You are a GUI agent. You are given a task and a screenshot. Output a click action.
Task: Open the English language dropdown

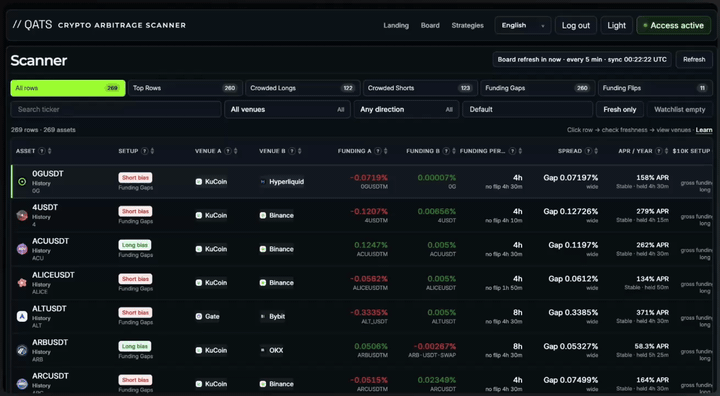[x=523, y=25]
